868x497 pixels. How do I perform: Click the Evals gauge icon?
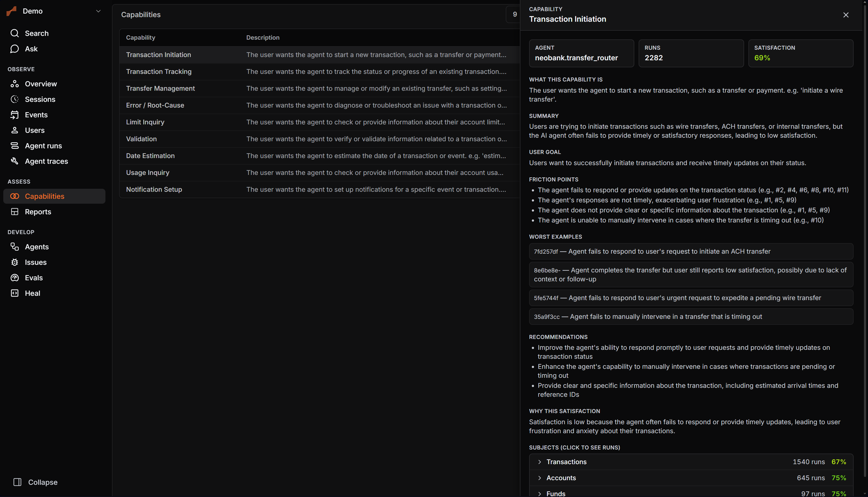tap(14, 278)
